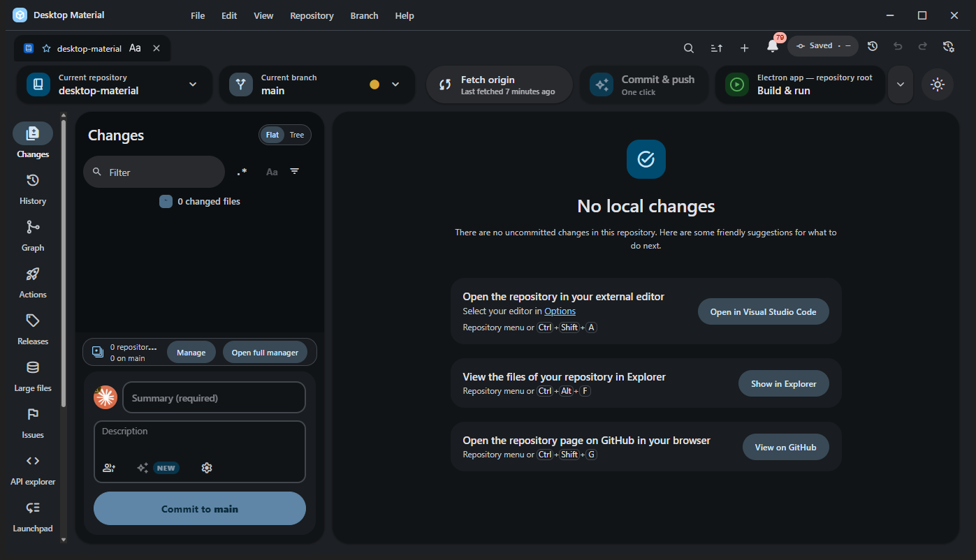
Task: Click the clock-with-gear icon in the top bar
Action: pos(948,46)
